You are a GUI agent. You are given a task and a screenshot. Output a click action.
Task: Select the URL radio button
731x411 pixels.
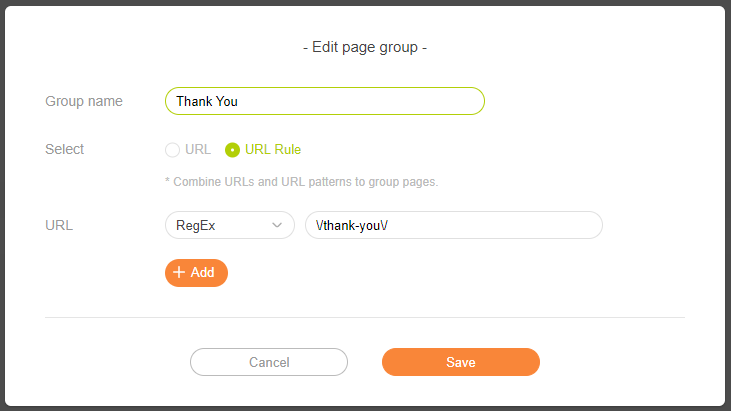tap(172, 150)
